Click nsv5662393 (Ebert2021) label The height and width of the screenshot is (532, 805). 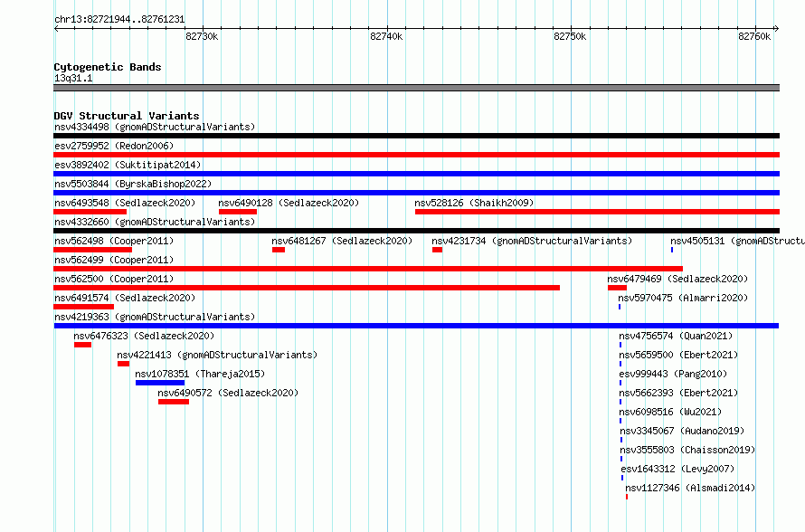click(678, 393)
